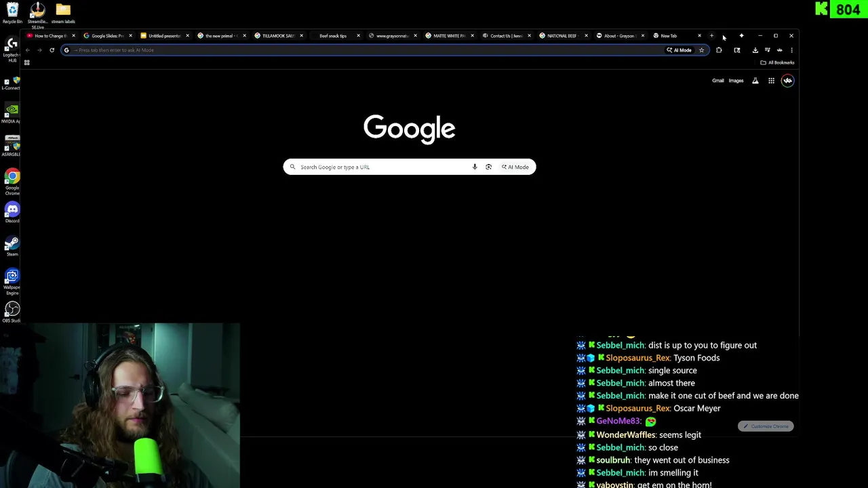Close the NATIONAL BEEF tab
868x488 pixels.
(586, 36)
